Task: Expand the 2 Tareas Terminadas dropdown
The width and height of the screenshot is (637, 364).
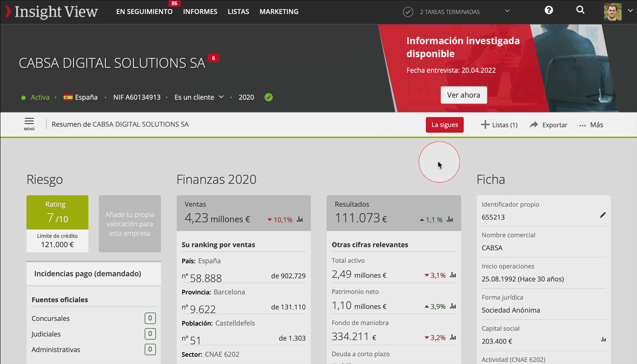Action: click(507, 11)
